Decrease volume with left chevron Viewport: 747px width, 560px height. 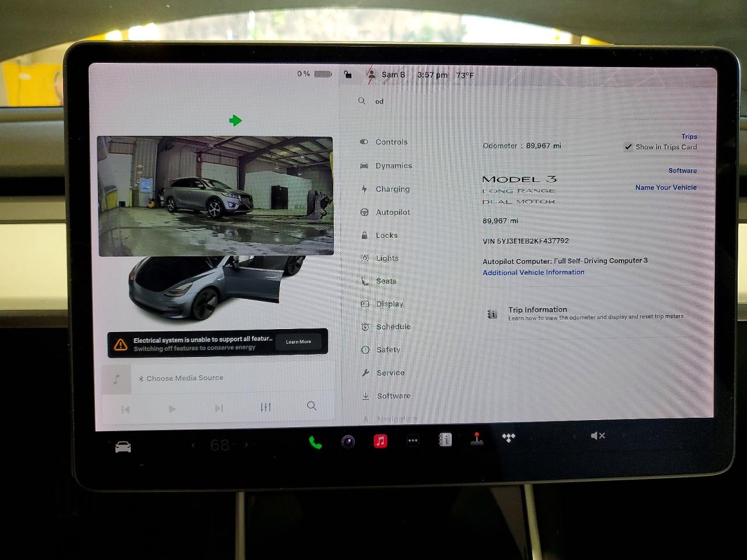(x=574, y=436)
